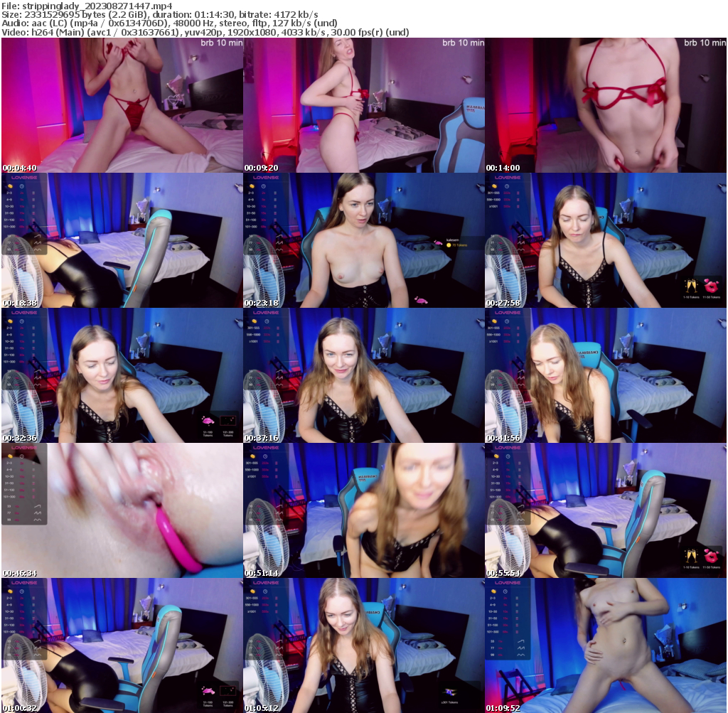
Task: Select the 596~1000 token tier entry
Action: (x=493, y=200)
